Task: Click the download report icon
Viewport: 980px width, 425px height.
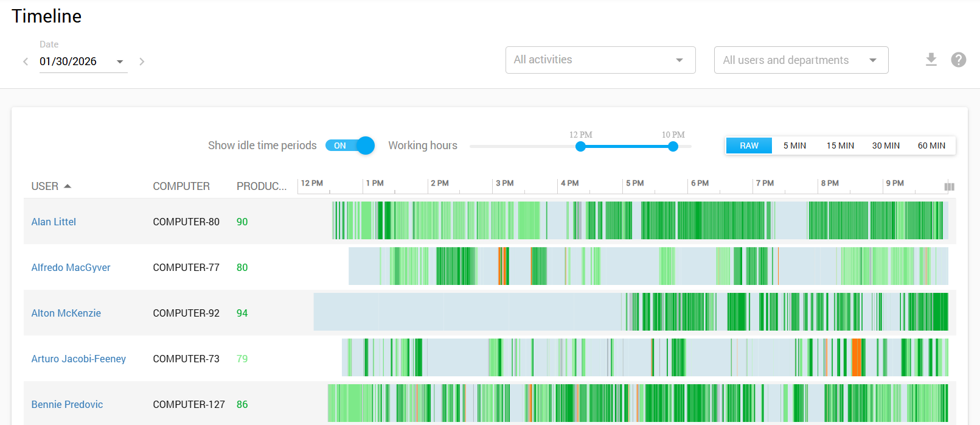Action: pos(931,60)
